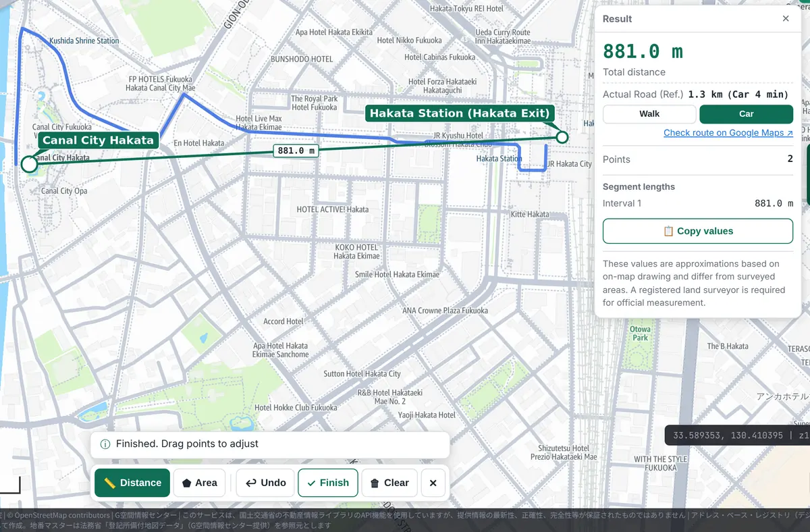Click the Accord Hotel map label
Image resolution: width=810 pixels, height=532 pixels.
coord(283,321)
